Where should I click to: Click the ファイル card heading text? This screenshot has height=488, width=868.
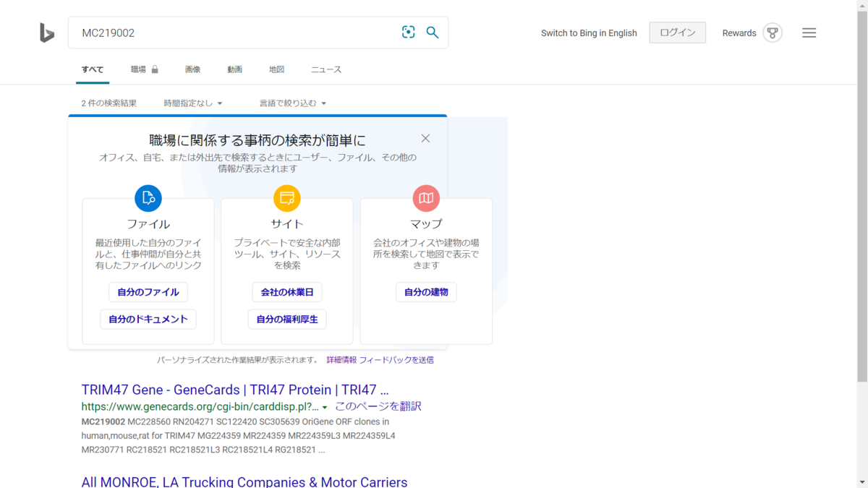click(148, 224)
